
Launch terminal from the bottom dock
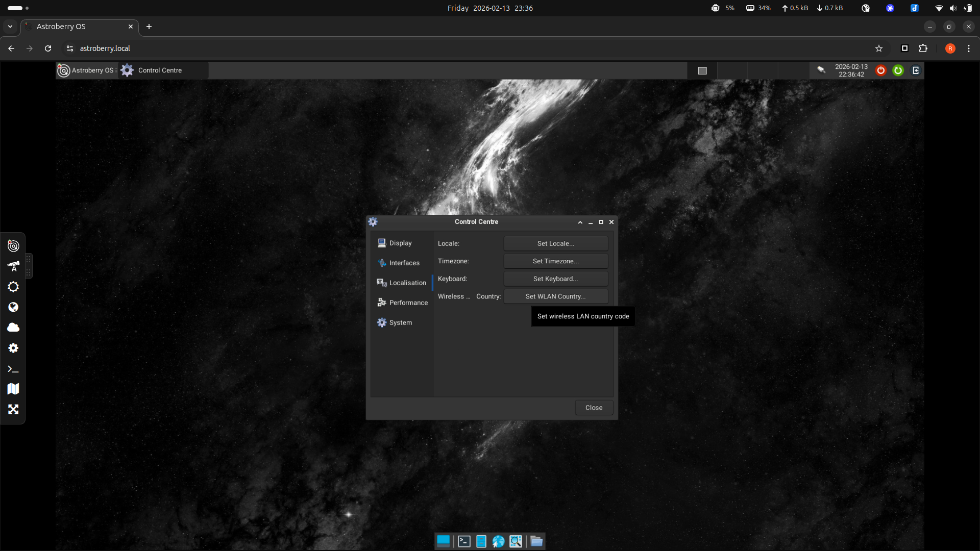pyautogui.click(x=464, y=541)
